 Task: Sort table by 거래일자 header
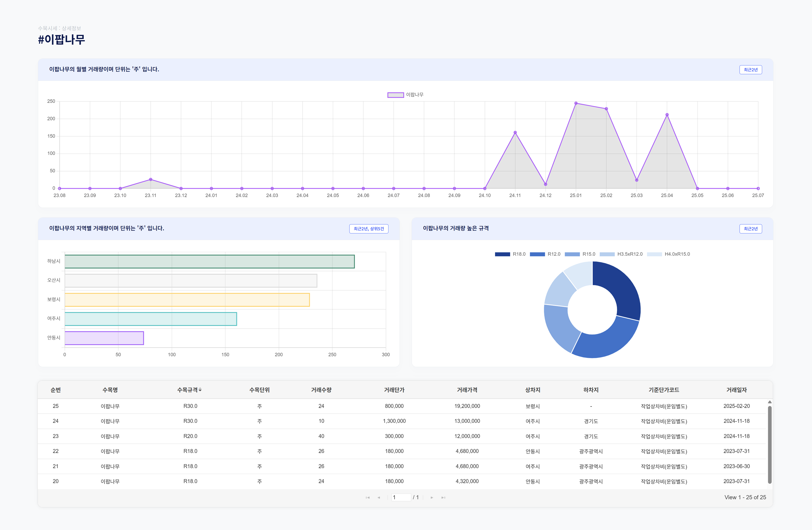tap(736, 390)
